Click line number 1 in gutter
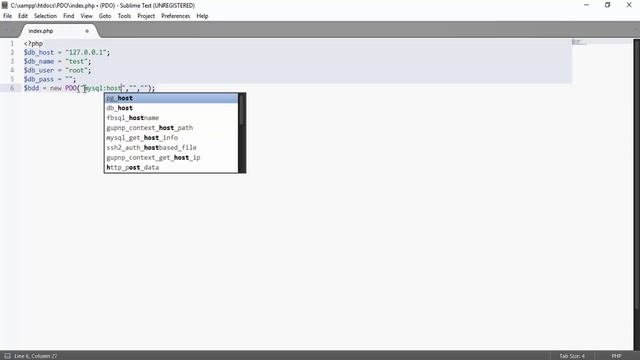Screen dimensions: 640x360 12,43
